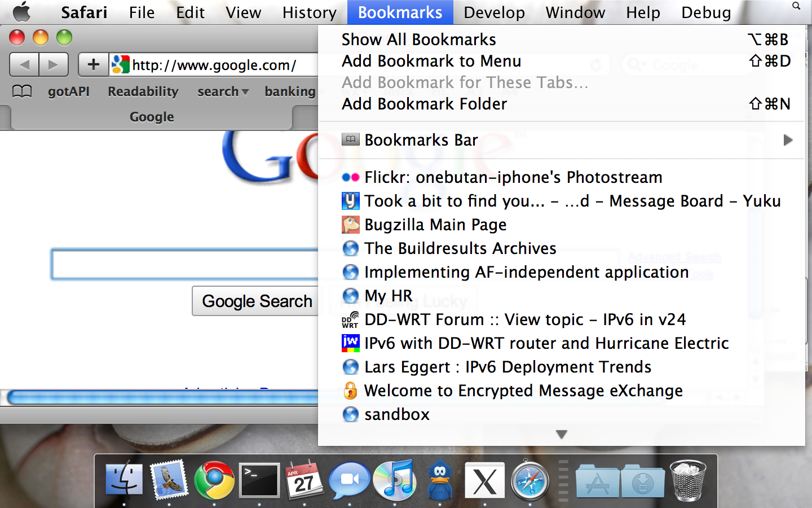Close the open Bookmarks menu title

400,12
